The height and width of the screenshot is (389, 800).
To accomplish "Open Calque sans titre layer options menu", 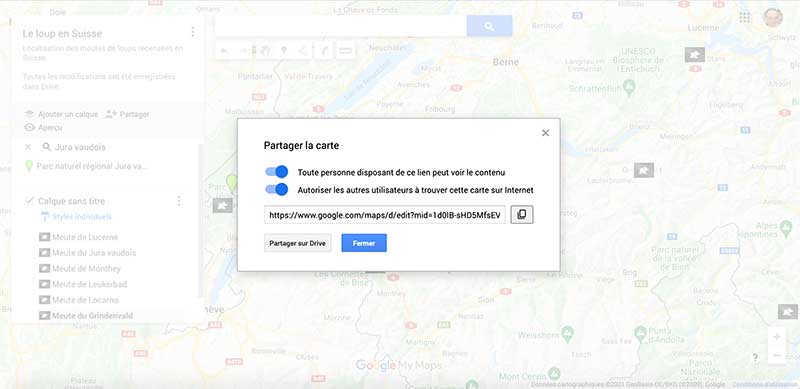I will point(179,201).
